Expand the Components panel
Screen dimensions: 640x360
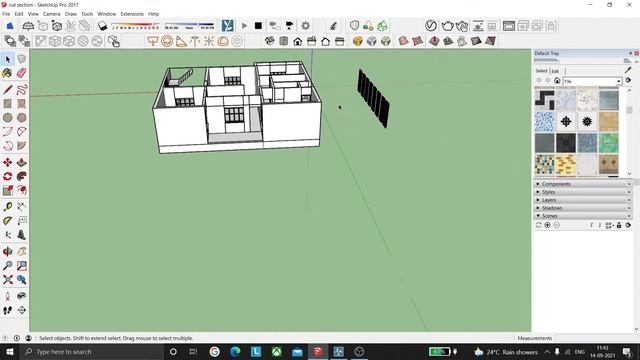583,184
